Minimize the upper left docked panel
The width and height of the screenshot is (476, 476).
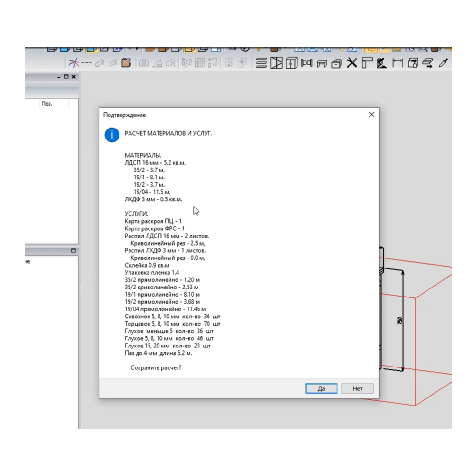(x=59, y=77)
